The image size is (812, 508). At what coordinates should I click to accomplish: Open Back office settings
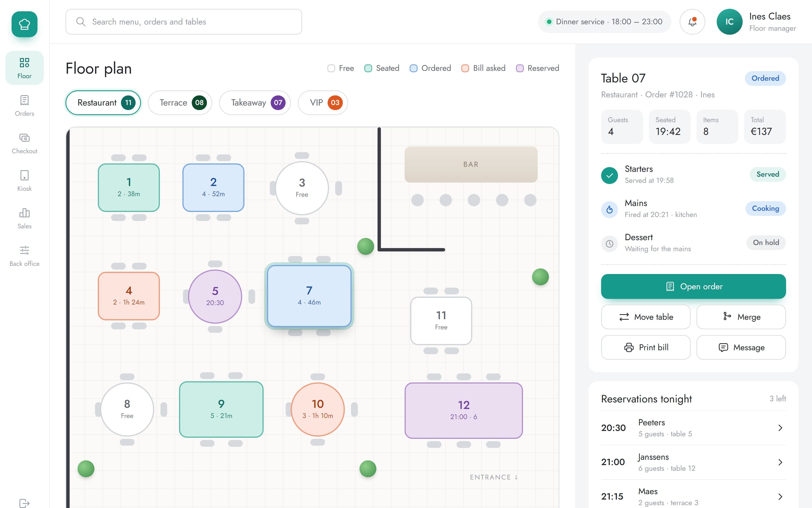[x=25, y=256]
